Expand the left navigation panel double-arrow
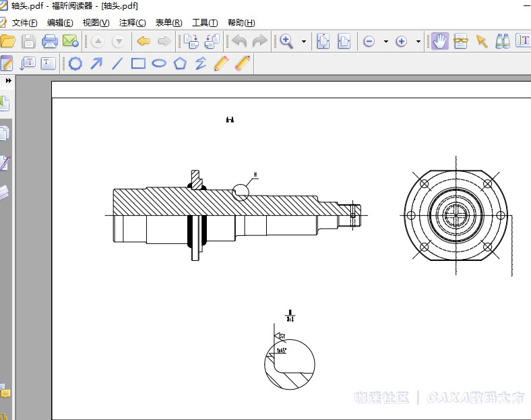 coord(9,81)
